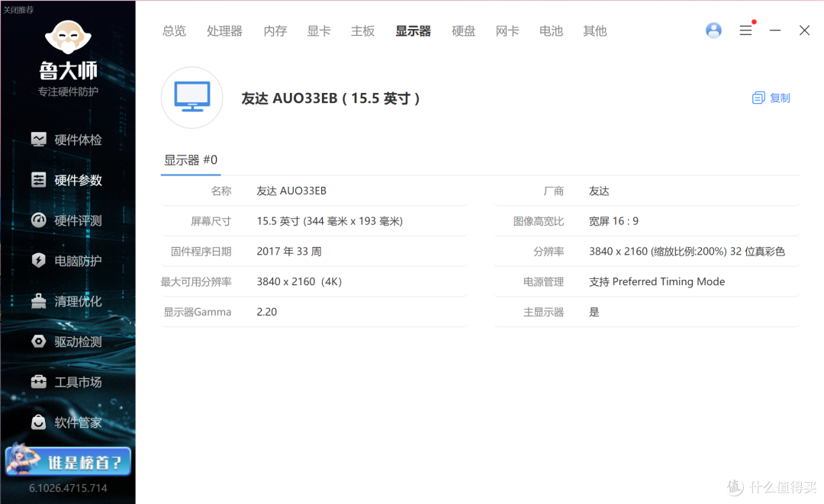
Task: Click the value 2017 年 33 周
Action: [288, 252]
